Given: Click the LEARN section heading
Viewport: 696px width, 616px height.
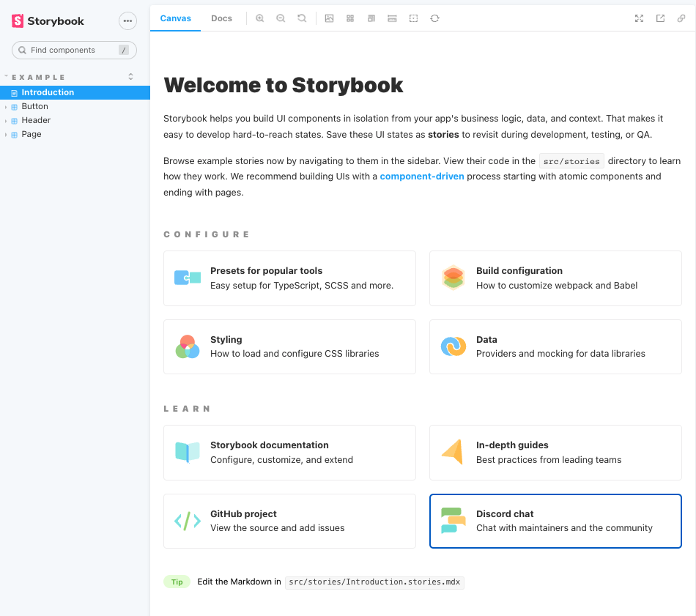Looking at the screenshot, I should (186, 409).
